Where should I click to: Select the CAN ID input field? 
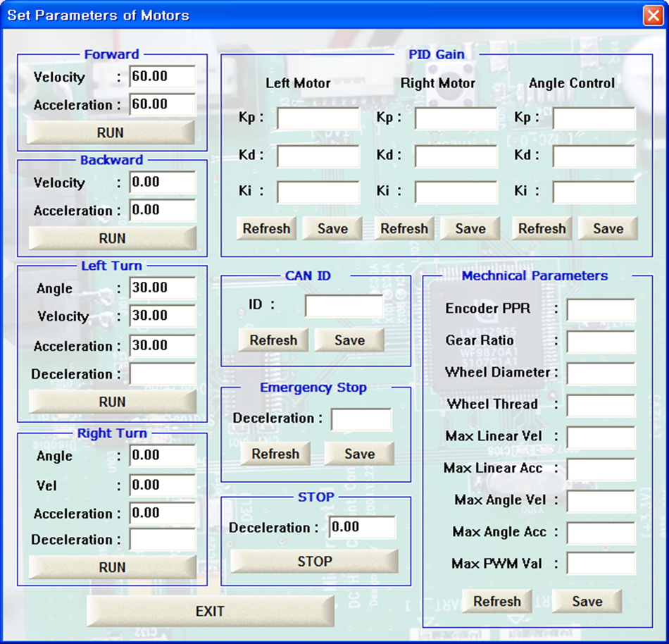[344, 306]
